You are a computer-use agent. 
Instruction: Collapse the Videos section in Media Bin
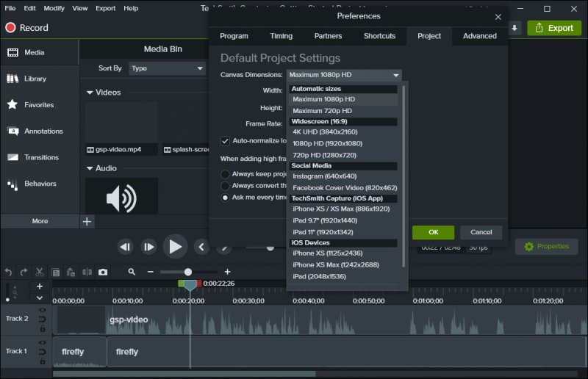pyautogui.click(x=90, y=93)
